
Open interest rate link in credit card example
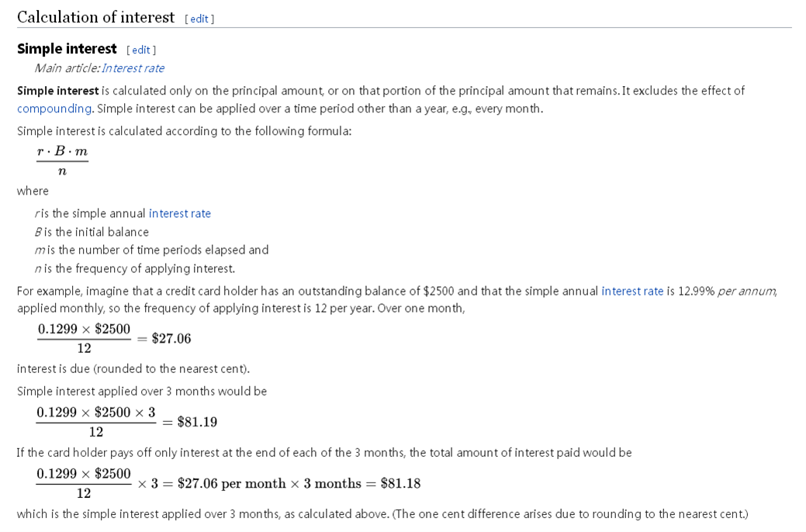point(632,291)
